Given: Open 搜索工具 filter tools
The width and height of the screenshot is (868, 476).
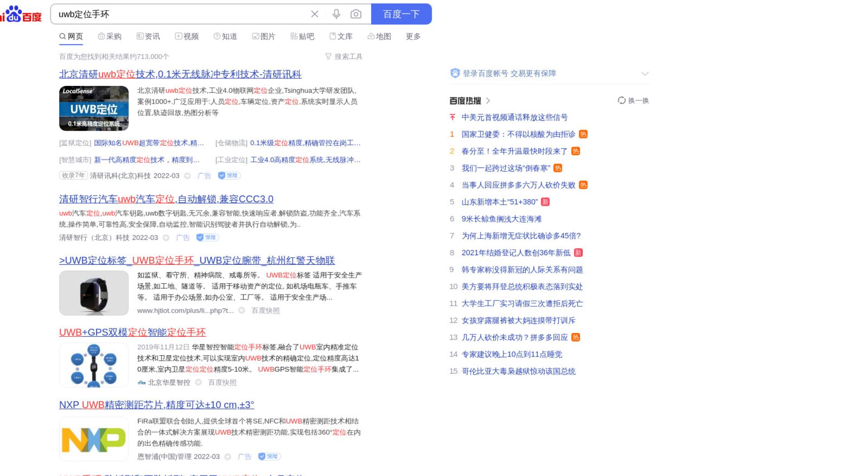Looking at the screenshot, I should 344,57.
